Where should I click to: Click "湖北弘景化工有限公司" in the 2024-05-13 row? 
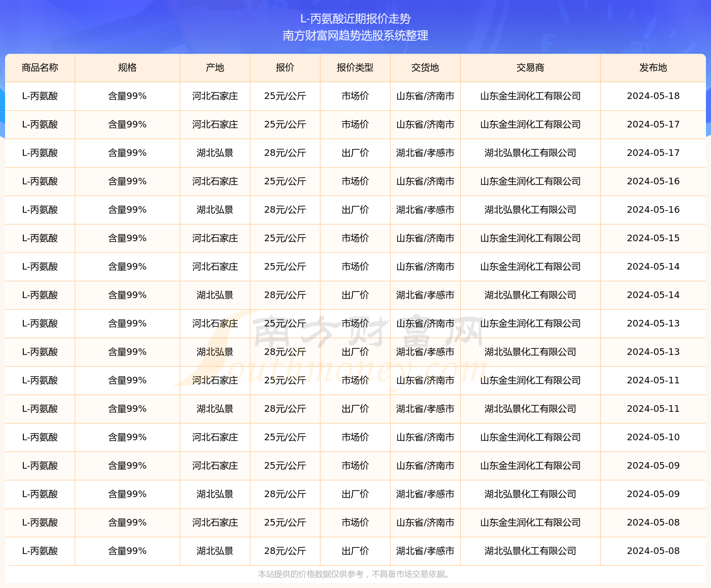(x=530, y=352)
